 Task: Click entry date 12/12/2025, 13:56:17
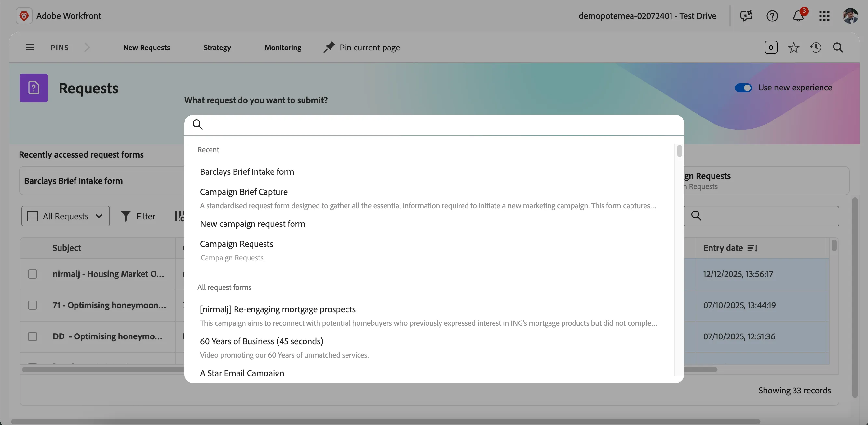coord(738,274)
